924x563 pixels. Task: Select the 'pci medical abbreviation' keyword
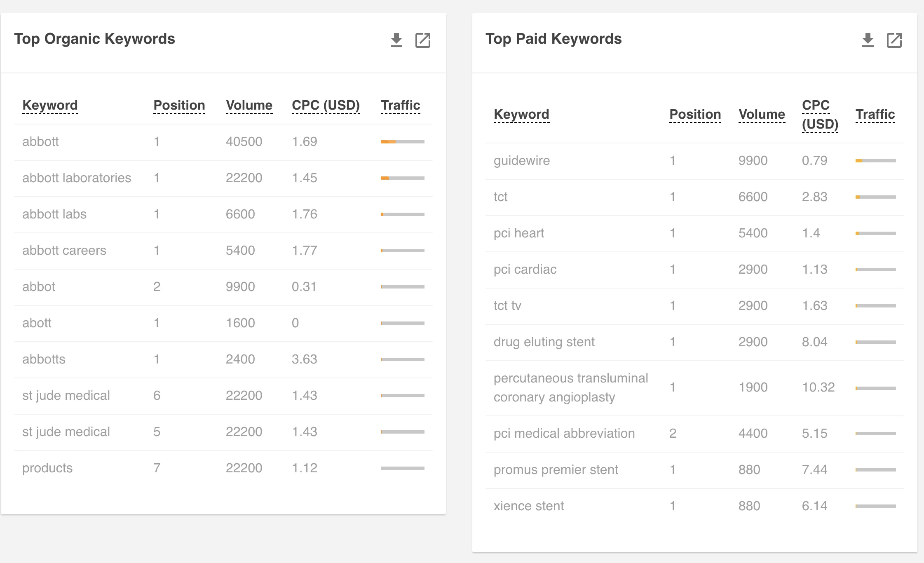564,434
